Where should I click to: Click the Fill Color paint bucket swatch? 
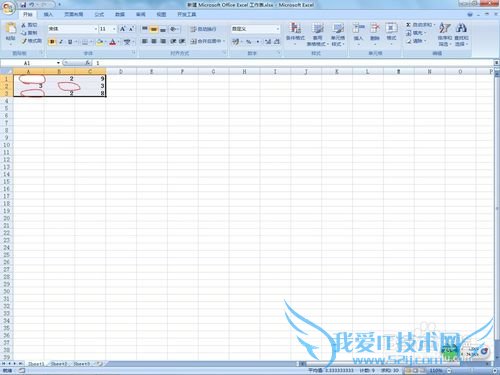[x=99, y=42]
